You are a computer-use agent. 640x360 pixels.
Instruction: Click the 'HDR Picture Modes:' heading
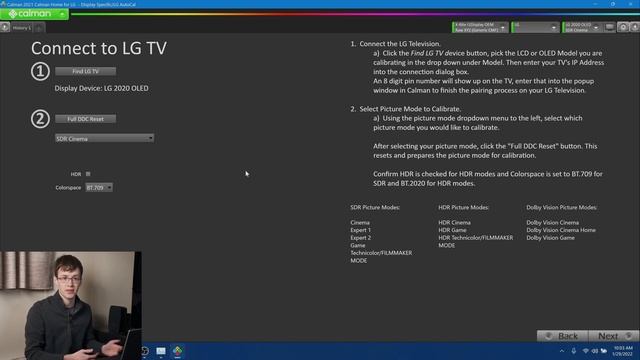(x=463, y=207)
